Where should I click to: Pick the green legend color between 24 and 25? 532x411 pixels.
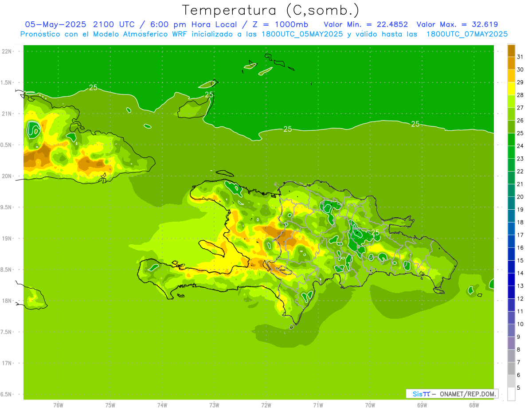tap(511, 140)
